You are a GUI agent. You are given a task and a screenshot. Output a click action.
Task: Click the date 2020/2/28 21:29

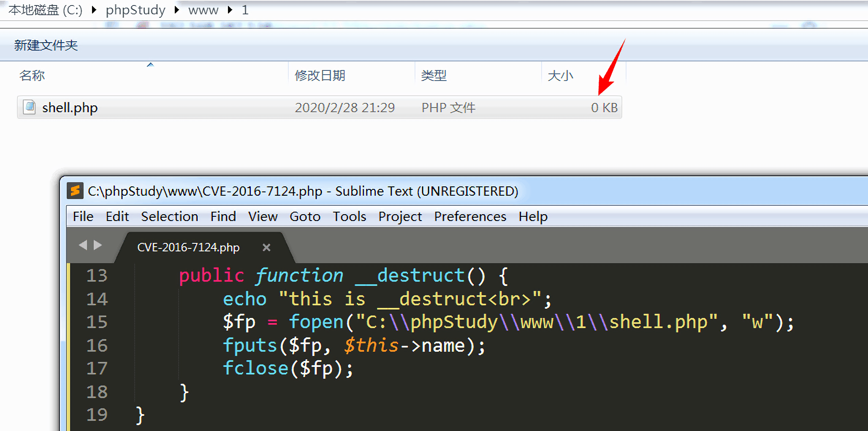tap(344, 108)
